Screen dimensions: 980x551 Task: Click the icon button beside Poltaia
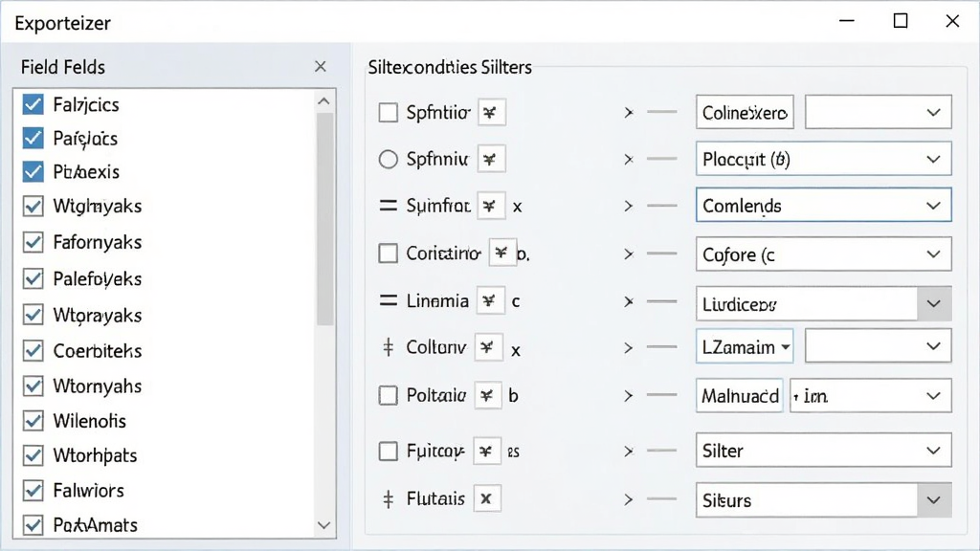tap(487, 395)
